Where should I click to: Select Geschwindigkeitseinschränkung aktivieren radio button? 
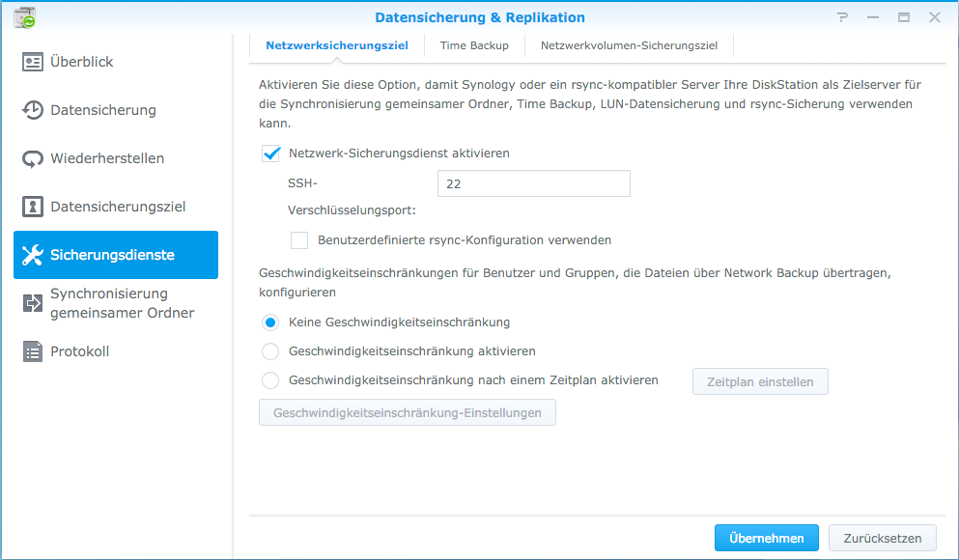coord(270,351)
